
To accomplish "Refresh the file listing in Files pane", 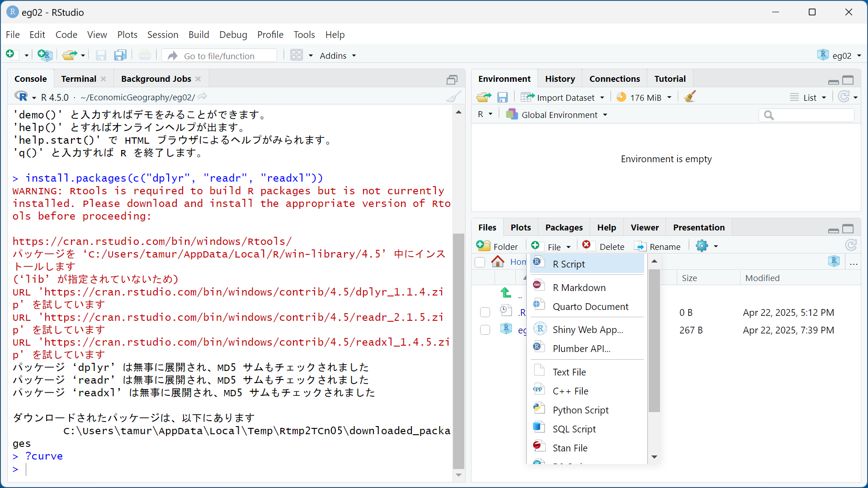I will (x=851, y=245).
